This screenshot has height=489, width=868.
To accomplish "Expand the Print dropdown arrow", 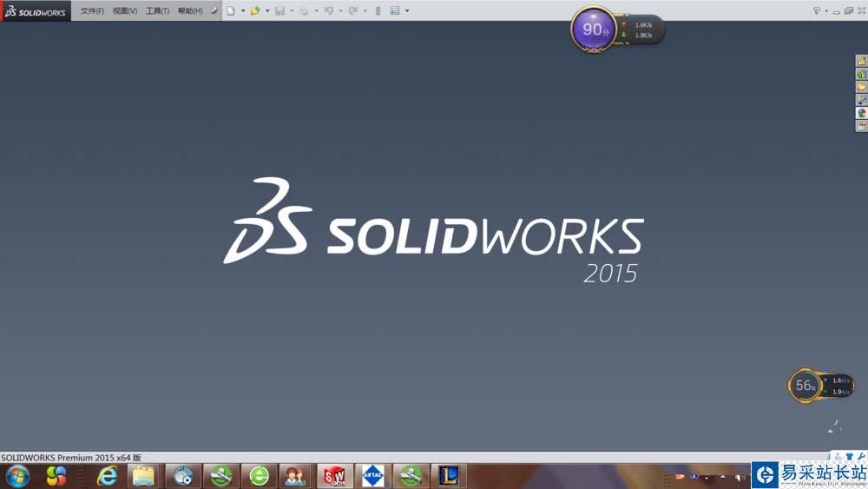I will (x=316, y=10).
